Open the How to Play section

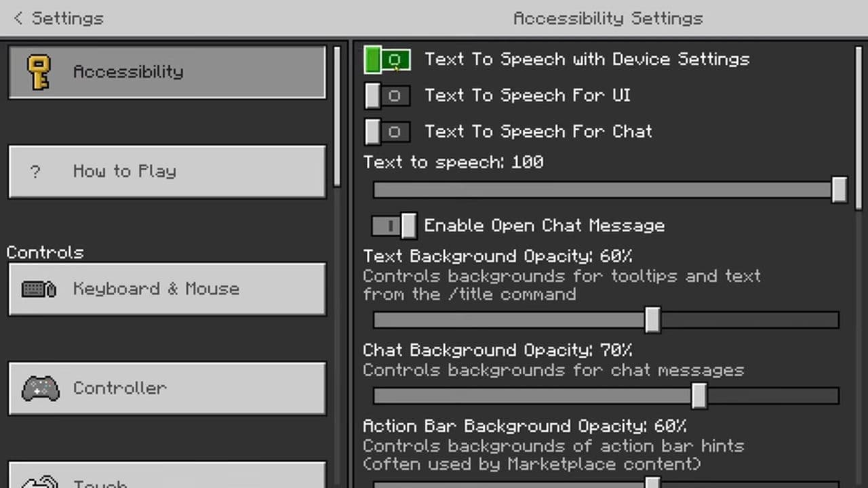click(x=167, y=171)
